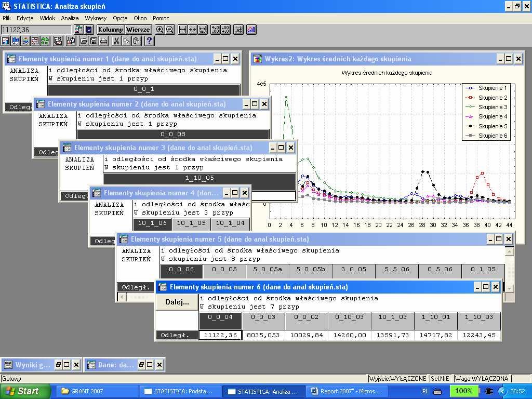
Task: Click the Word report 'W' toolbar icon
Action: [89, 30]
